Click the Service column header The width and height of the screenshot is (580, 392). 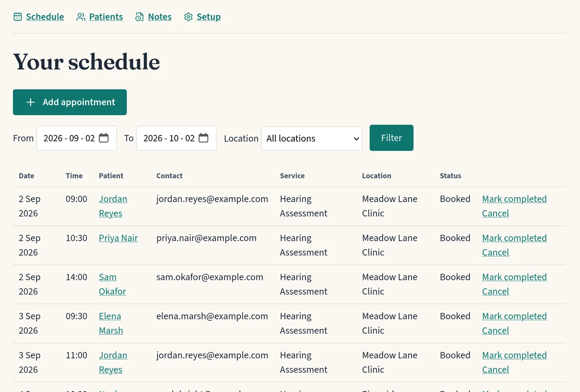(292, 176)
